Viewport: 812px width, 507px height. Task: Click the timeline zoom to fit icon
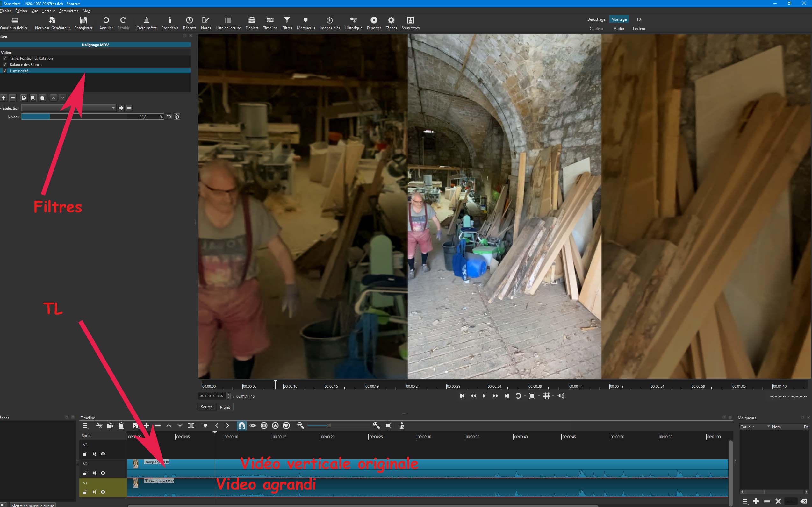[x=388, y=425]
